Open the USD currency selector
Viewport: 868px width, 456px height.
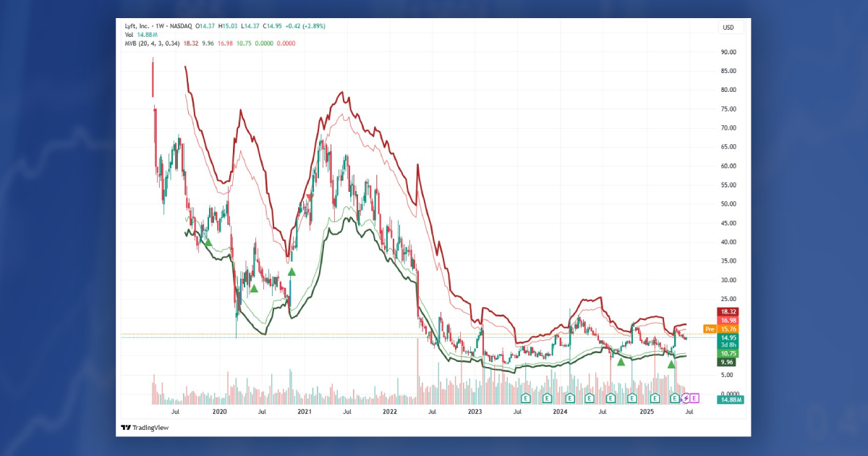point(728,28)
